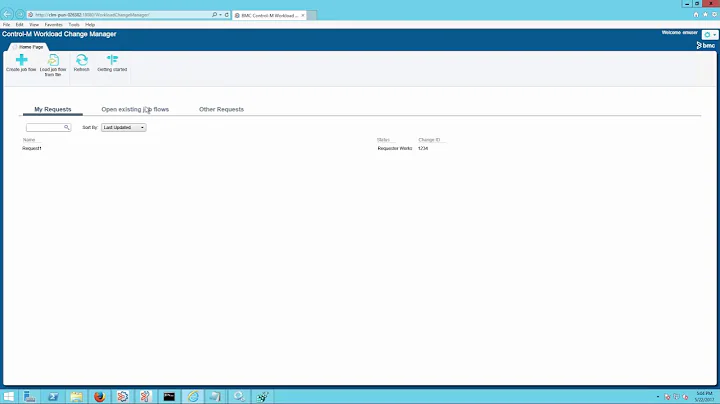The image size is (720, 404).
Task: Click the address bar reload icon
Action: coord(226,15)
